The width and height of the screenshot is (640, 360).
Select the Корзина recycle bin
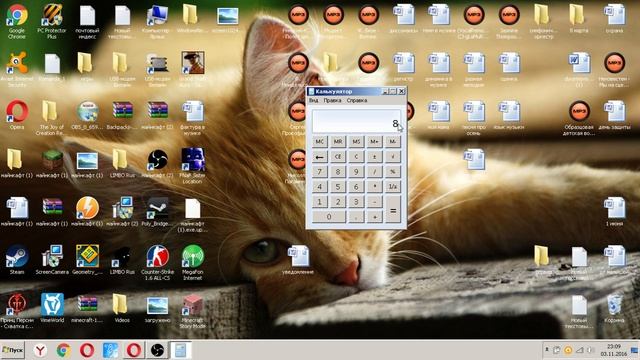click(614, 308)
